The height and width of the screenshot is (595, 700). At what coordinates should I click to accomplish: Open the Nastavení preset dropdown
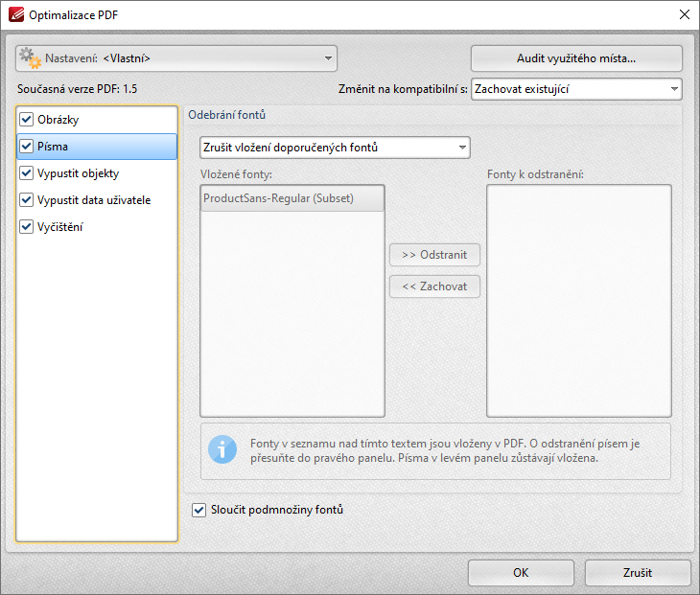(176, 58)
